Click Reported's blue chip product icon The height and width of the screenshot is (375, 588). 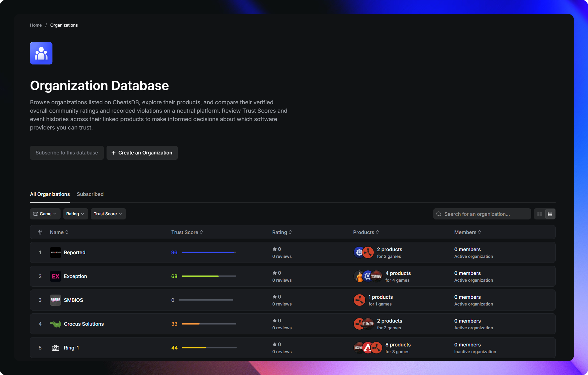[x=359, y=252]
